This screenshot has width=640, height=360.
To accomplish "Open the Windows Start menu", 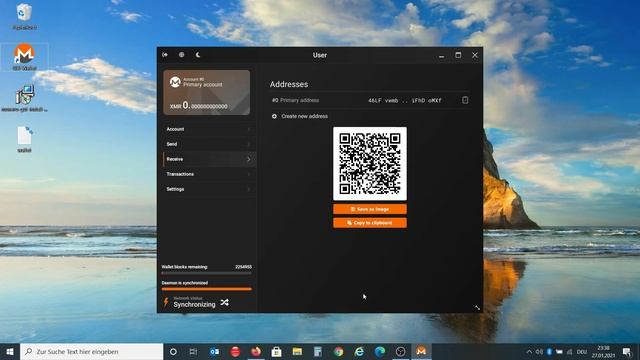I will pos(10,351).
